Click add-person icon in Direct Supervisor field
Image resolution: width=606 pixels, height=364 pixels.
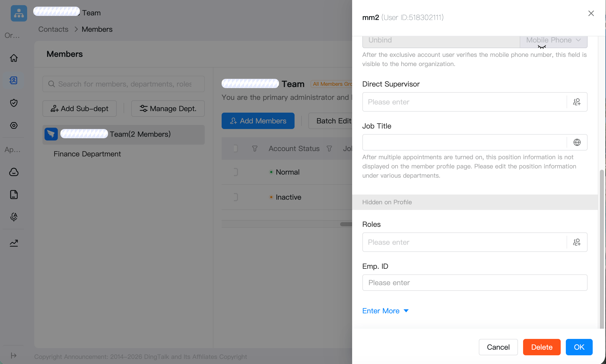tap(577, 102)
